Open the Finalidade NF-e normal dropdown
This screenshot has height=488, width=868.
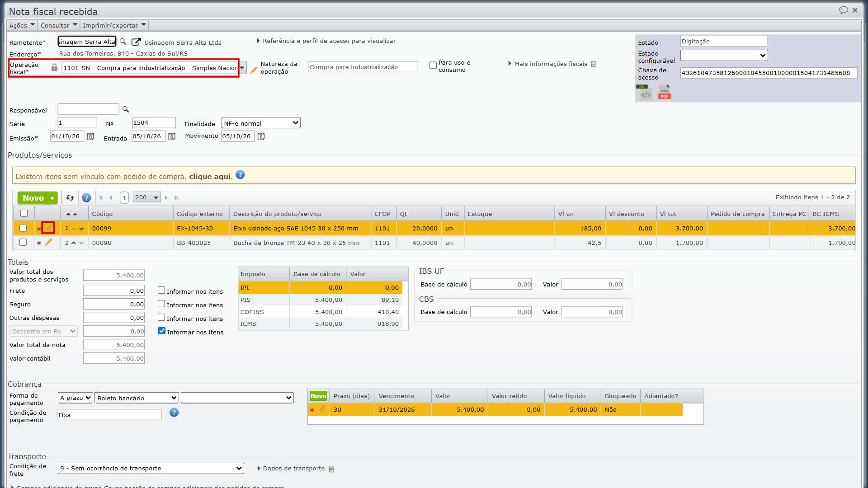[261, 123]
